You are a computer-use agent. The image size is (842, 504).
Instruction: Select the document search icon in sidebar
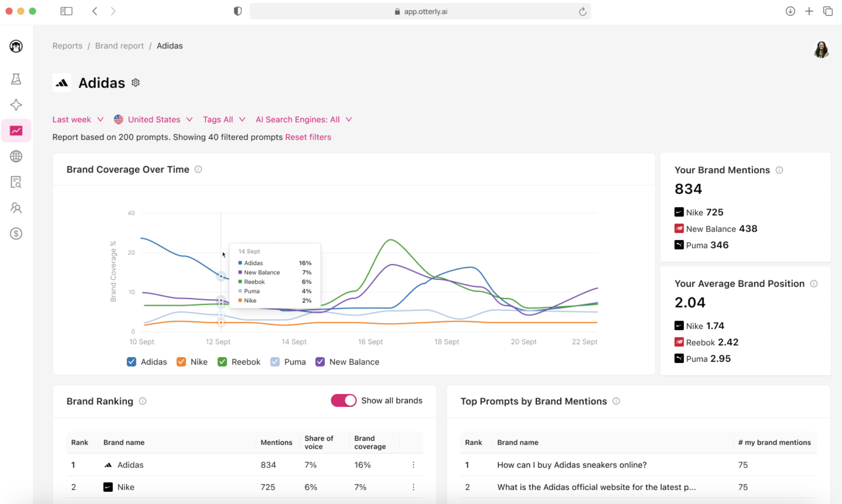click(x=16, y=182)
